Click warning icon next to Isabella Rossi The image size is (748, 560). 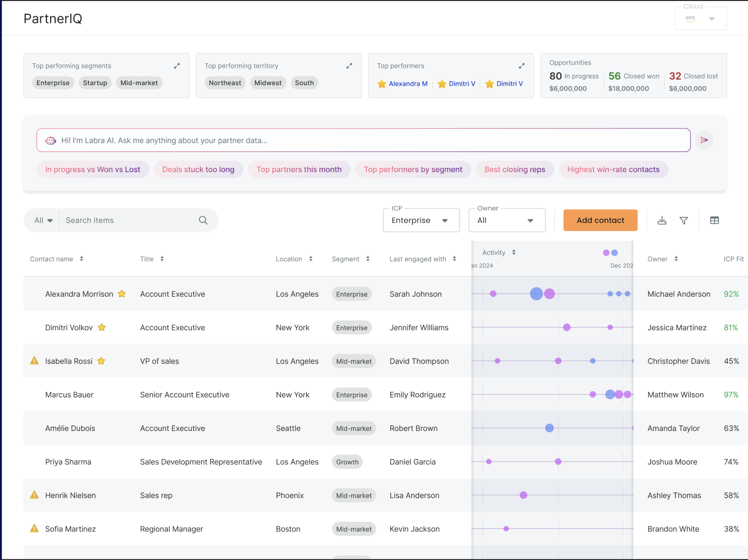(34, 361)
